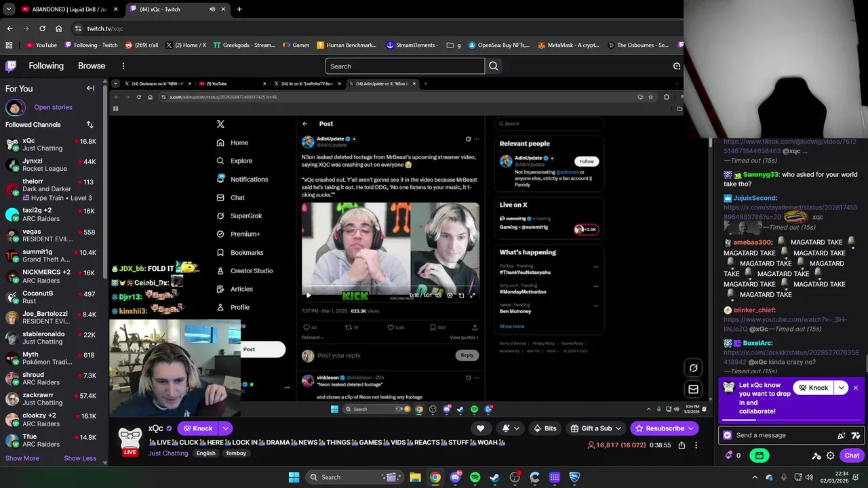Click the Windows Start button on taskbar
The image size is (868, 488).
pyautogui.click(x=294, y=477)
